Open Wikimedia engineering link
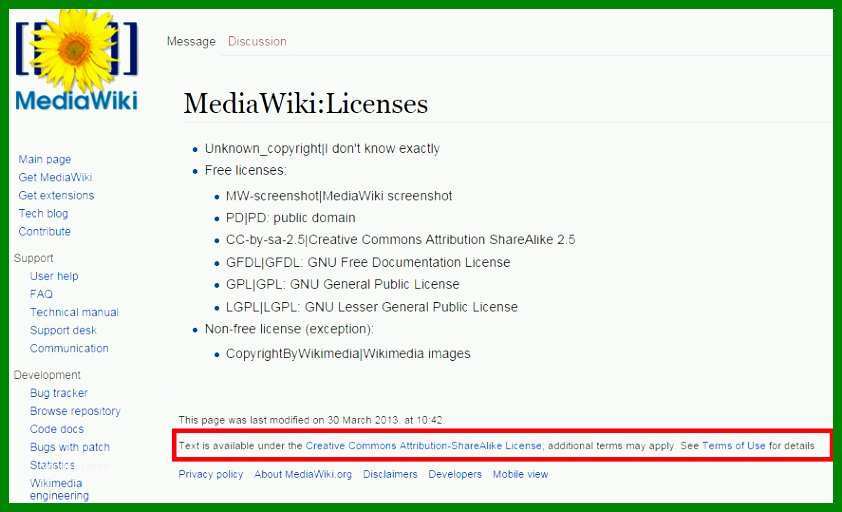This screenshot has width=842, height=512. 60,489
